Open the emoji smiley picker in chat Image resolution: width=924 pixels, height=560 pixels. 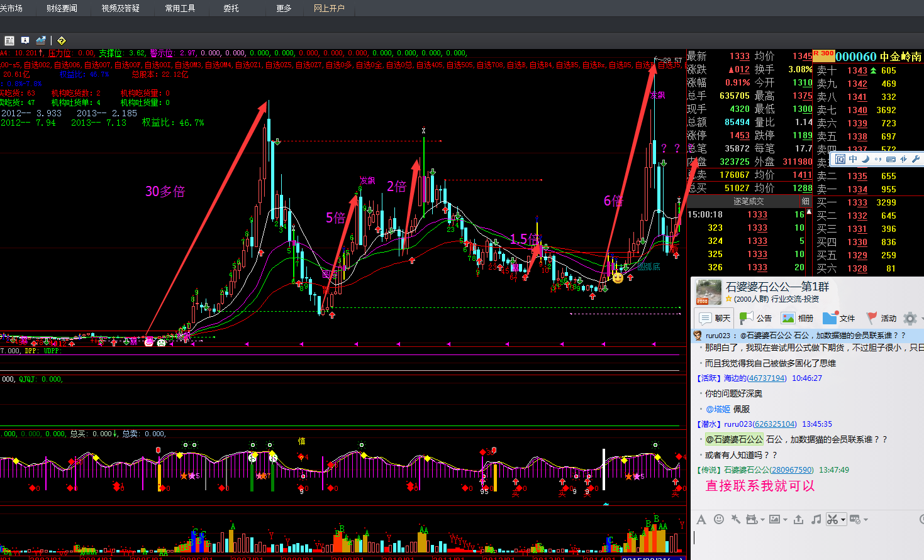(x=719, y=519)
